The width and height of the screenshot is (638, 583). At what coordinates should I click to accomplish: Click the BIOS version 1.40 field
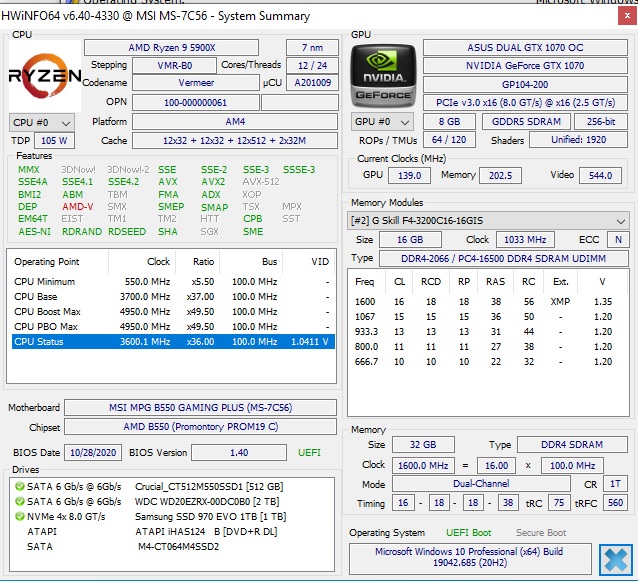[239, 452]
